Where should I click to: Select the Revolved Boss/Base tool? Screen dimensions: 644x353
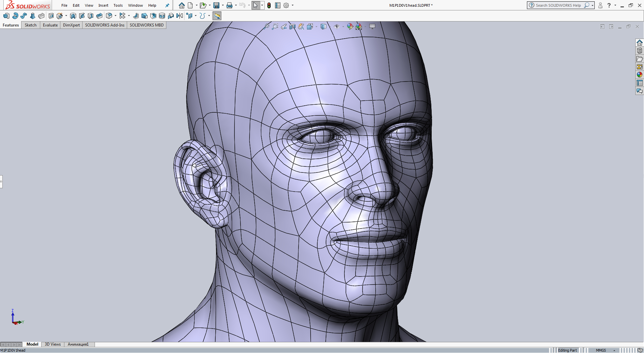[x=15, y=16]
